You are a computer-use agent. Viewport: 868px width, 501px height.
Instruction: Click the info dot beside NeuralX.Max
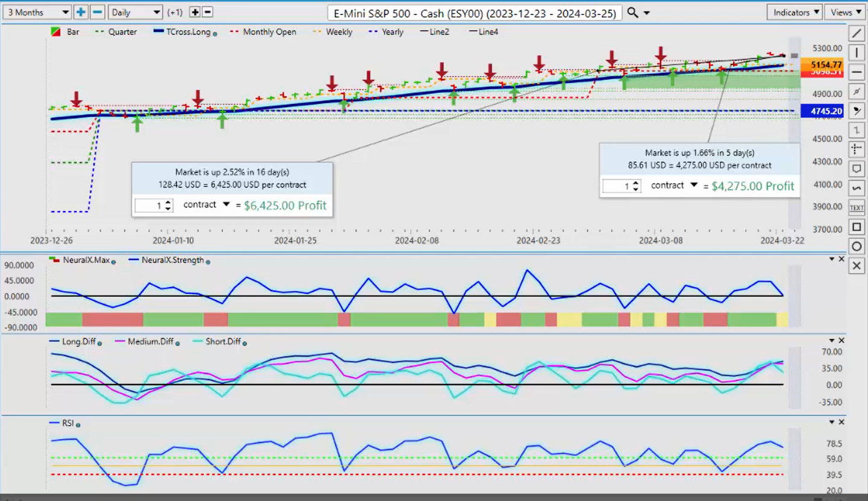[x=114, y=261]
